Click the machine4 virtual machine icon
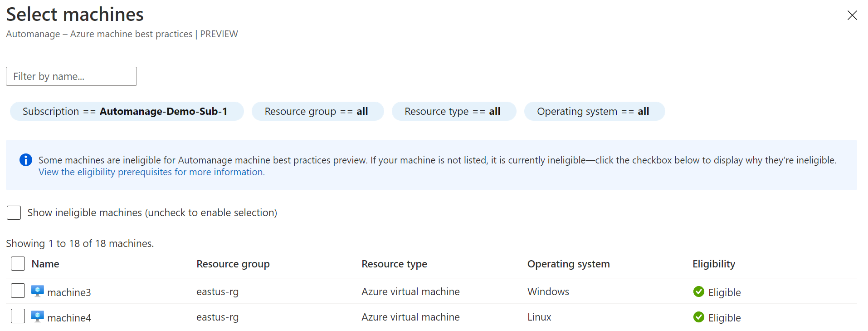Viewport: 868px width, 331px height. click(x=38, y=316)
